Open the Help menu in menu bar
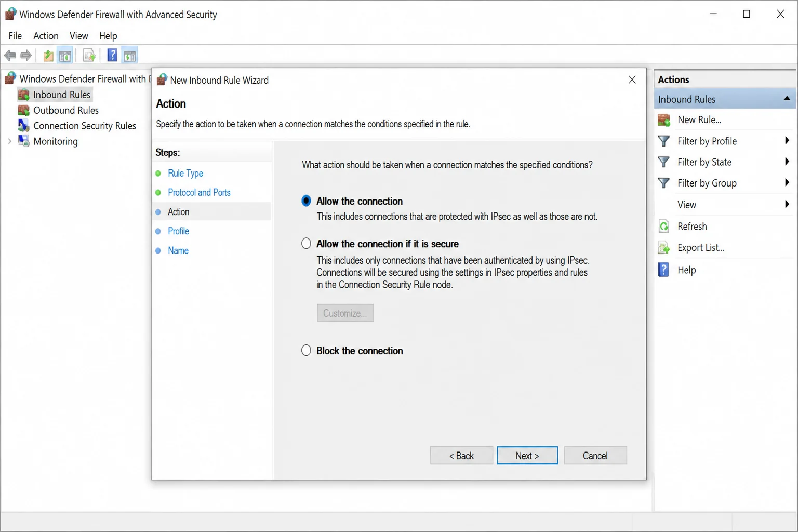 (x=108, y=36)
